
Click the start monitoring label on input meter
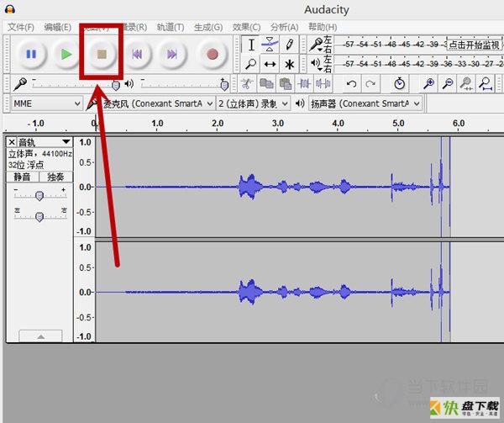pos(474,45)
